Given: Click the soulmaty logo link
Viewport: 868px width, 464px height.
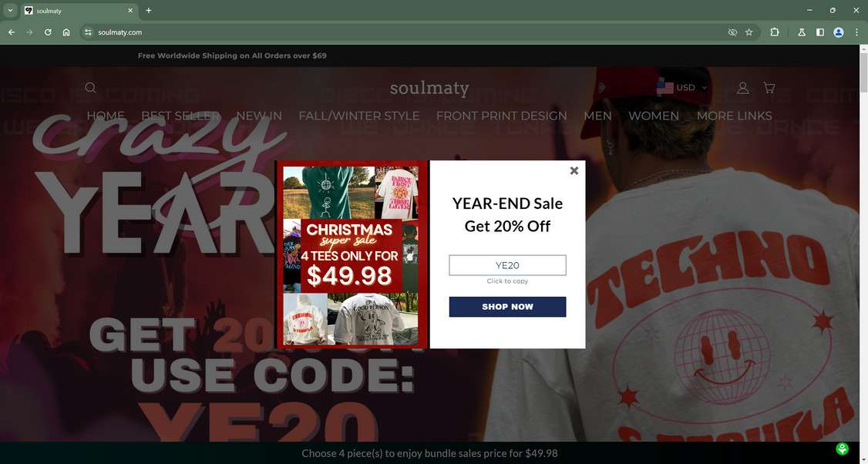Looking at the screenshot, I should (429, 88).
